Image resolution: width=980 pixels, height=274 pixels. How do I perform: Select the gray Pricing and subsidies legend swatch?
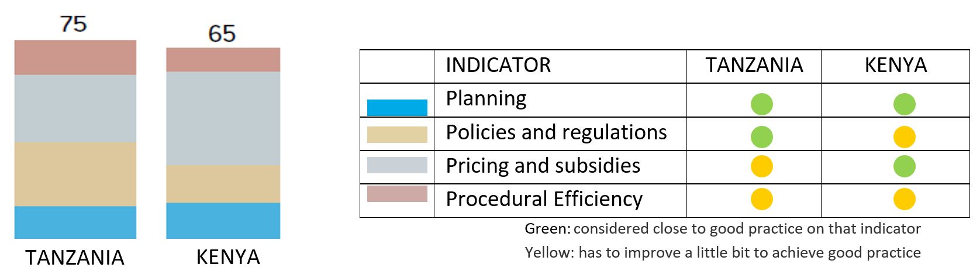coord(397,165)
